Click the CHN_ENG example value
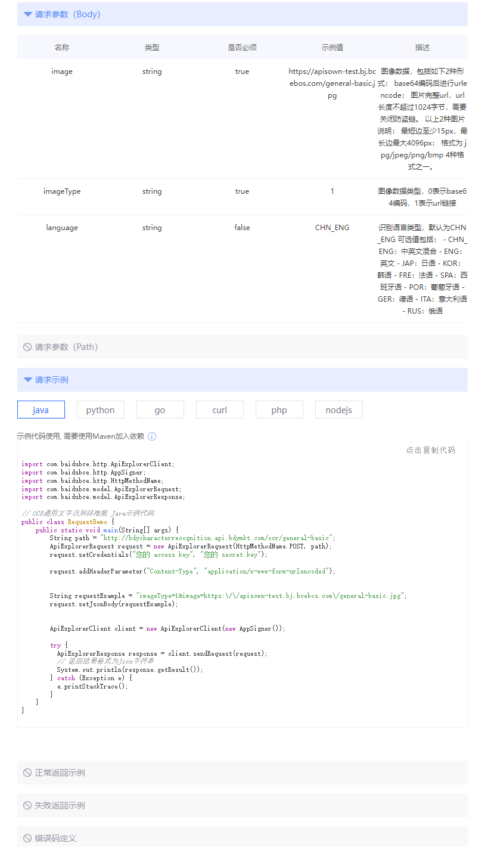The image size is (491, 868). point(332,228)
